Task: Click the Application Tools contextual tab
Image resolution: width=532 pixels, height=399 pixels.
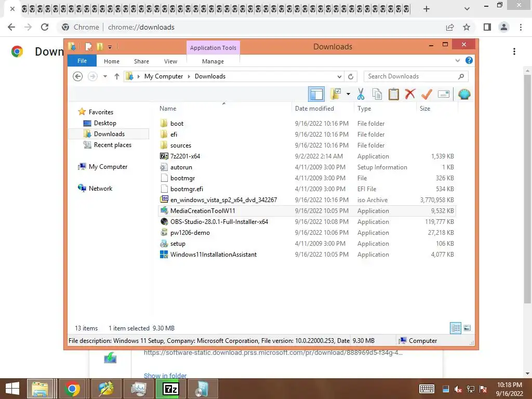Action: pos(213,47)
